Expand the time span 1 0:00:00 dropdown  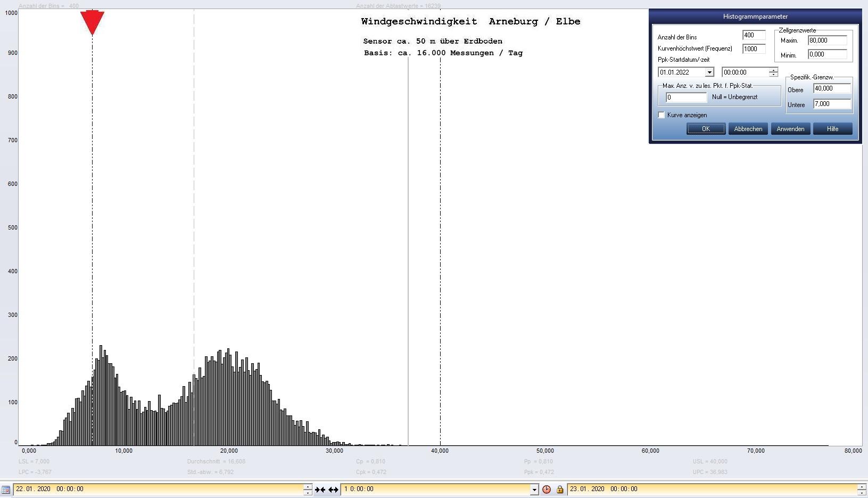click(x=534, y=489)
